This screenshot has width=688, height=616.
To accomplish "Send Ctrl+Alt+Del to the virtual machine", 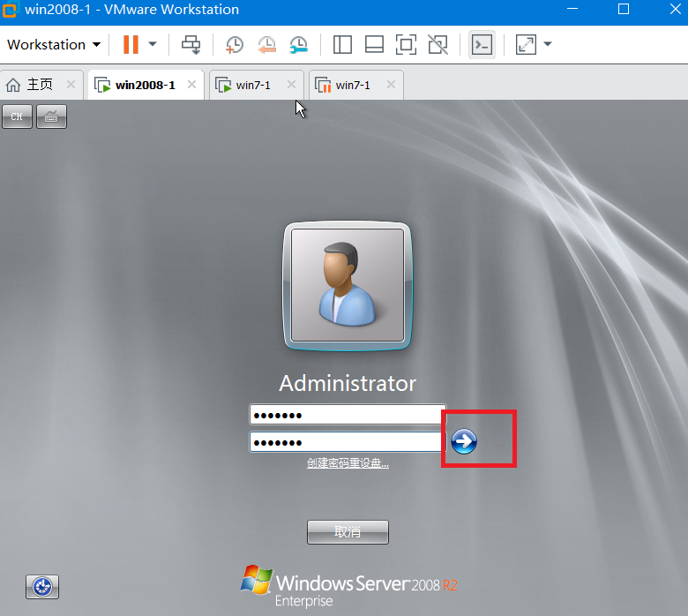I will 191,44.
